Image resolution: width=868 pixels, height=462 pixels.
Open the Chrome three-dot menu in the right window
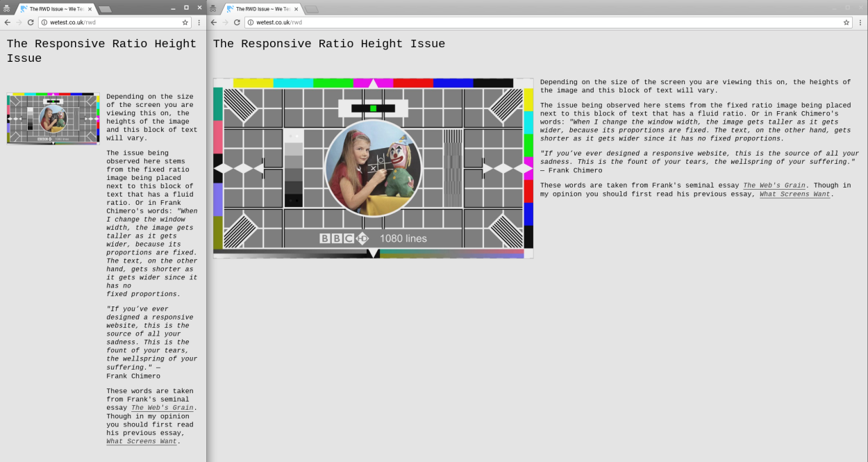click(860, 22)
